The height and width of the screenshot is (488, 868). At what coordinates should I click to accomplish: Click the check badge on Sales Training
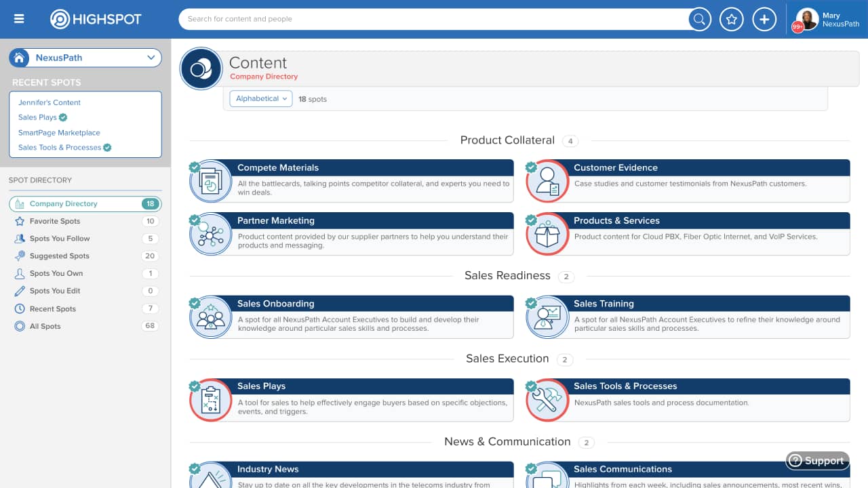[531, 302]
